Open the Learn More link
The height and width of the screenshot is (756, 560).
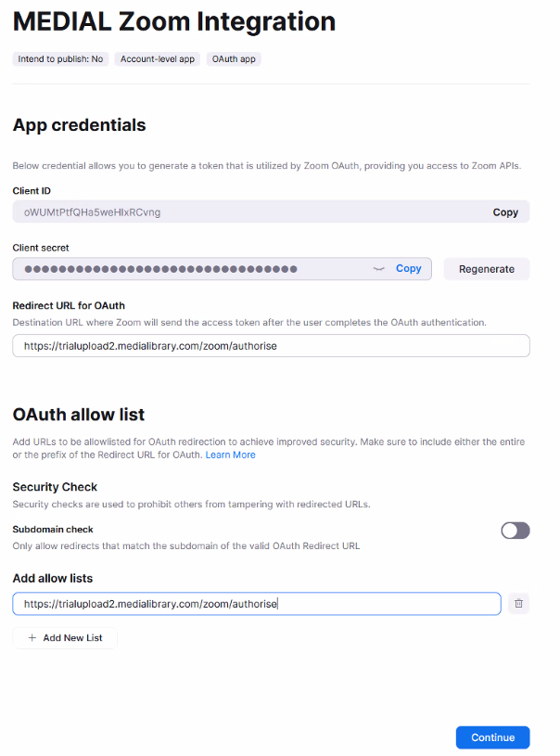[x=230, y=455]
